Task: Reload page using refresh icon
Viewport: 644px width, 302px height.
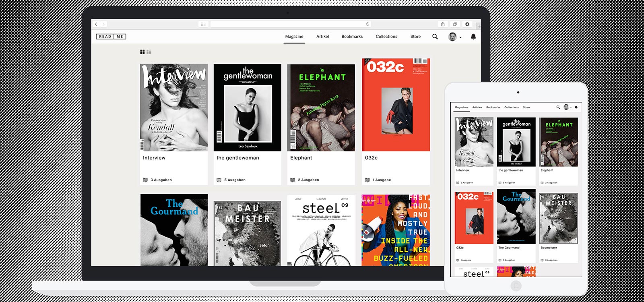Action: click(x=367, y=24)
